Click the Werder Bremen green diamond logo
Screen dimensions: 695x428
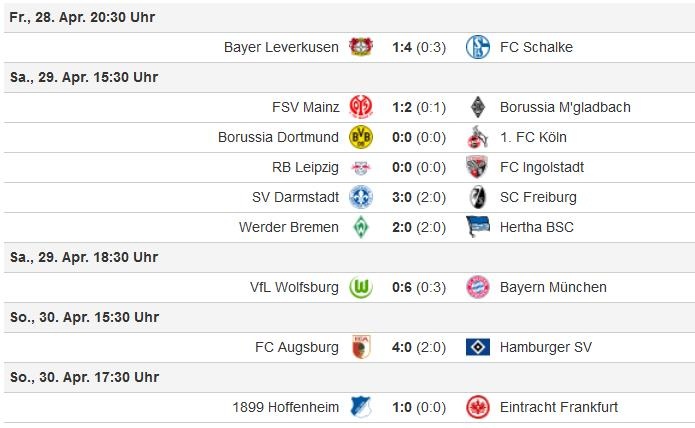(360, 227)
